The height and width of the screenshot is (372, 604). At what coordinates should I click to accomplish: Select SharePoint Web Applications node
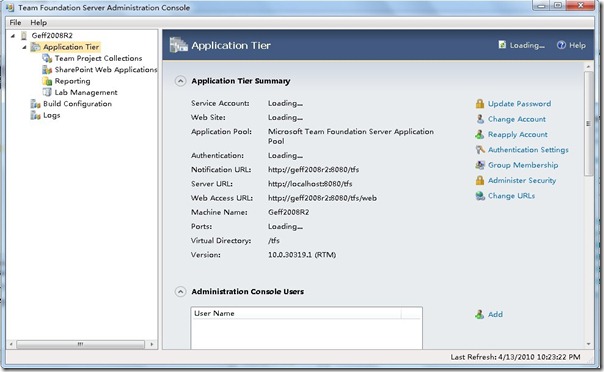click(106, 70)
